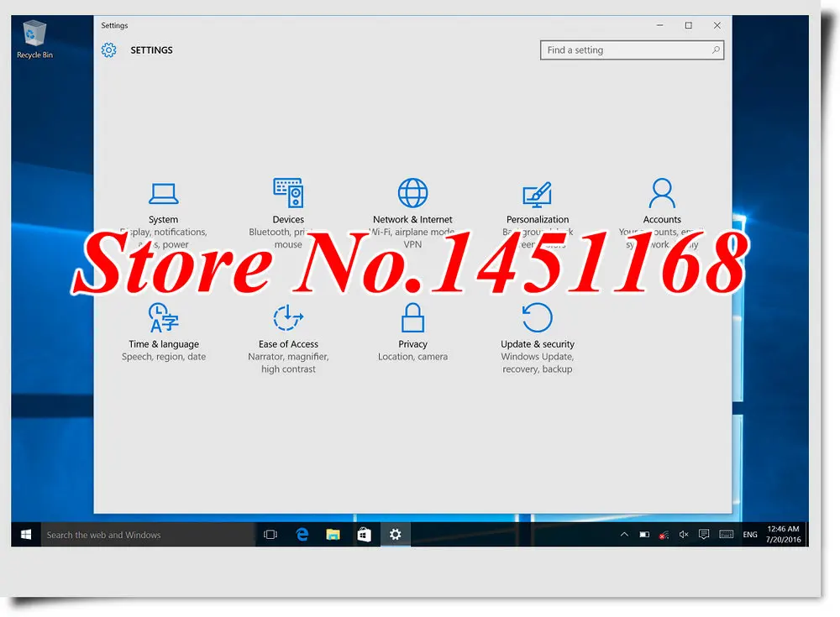
Task: Open the Devices keyboard and speaker icon
Action: [288, 193]
